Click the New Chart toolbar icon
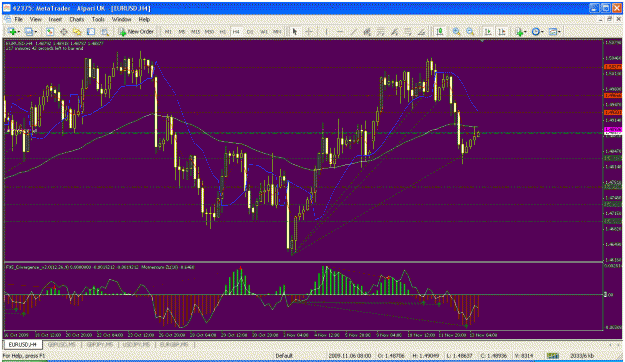The image size is (625, 362). coord(12,31)
